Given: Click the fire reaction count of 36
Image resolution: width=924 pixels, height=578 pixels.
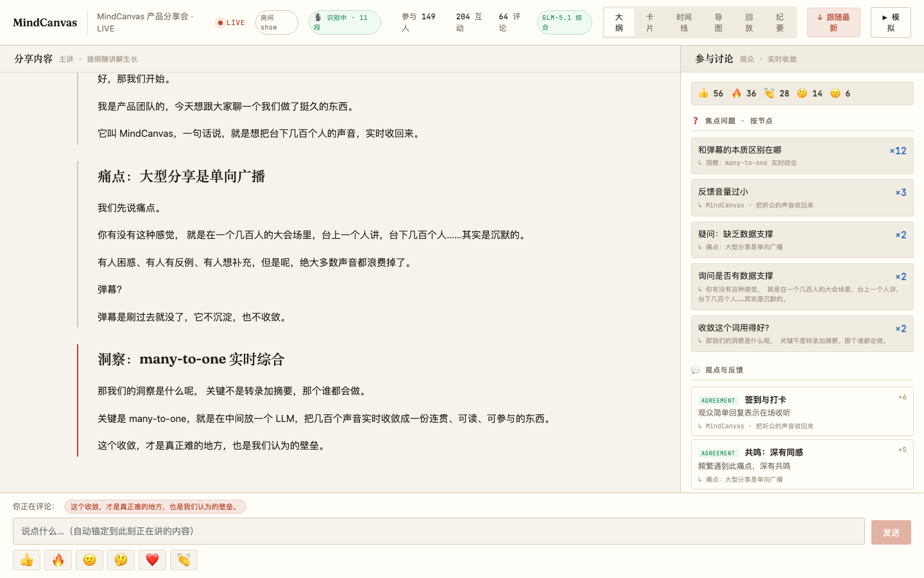Looking at the screenshot, I should (744, 94).
